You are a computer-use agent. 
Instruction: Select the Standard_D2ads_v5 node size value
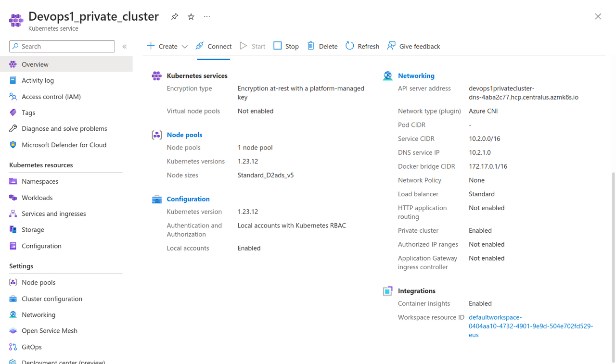pos(266,175)
